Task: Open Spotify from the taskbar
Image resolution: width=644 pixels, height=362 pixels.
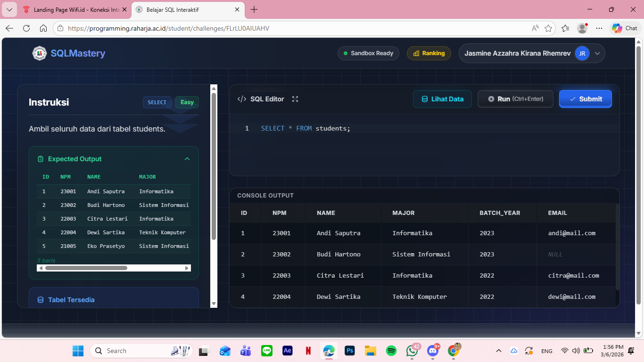Action: tap(391, 351)
